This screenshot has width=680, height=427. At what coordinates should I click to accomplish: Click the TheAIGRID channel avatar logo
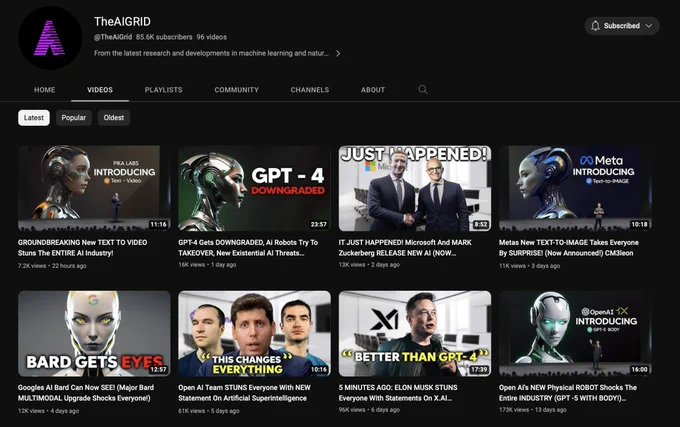50,37
